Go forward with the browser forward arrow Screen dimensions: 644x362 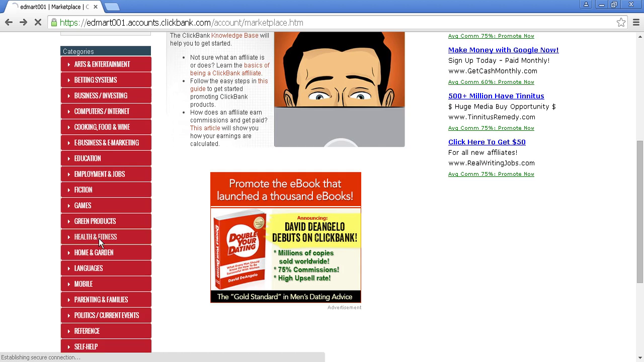23,22
